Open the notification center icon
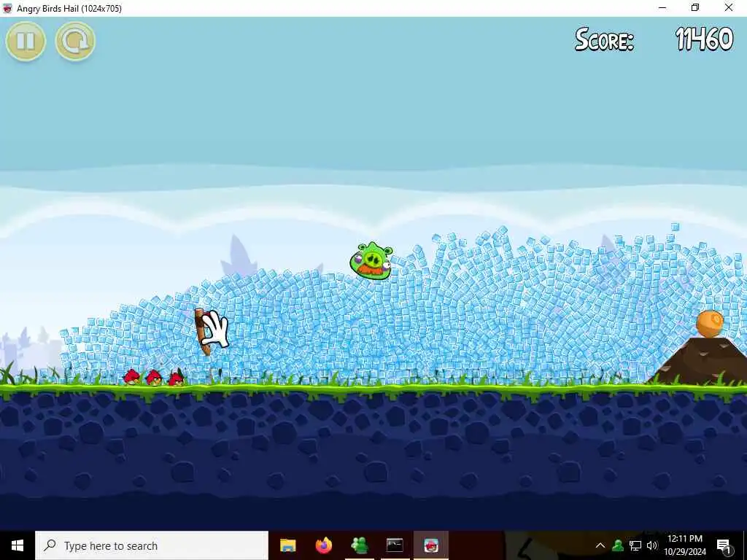Image resolution: width=747 pixels, height=560 pixels. [x=724, y=546]
